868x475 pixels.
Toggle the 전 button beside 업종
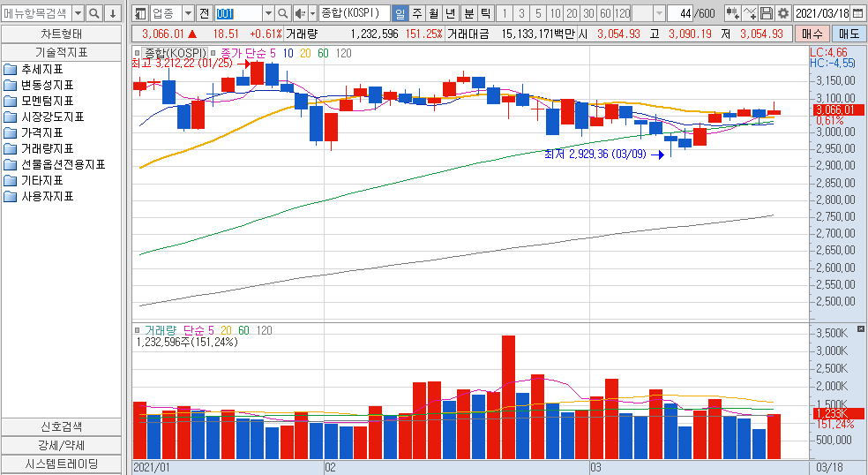[x=205, y=13]
